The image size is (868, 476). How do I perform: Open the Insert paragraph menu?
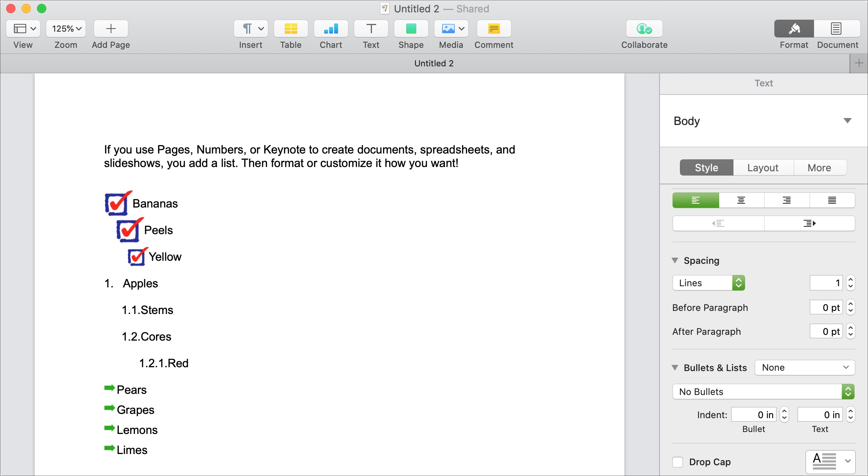click(251, 29)
